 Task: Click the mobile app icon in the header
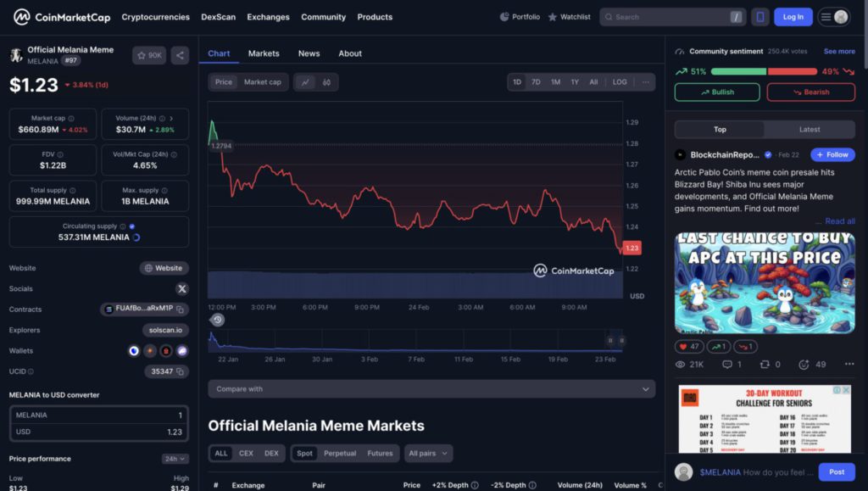[x=759, y=17]
